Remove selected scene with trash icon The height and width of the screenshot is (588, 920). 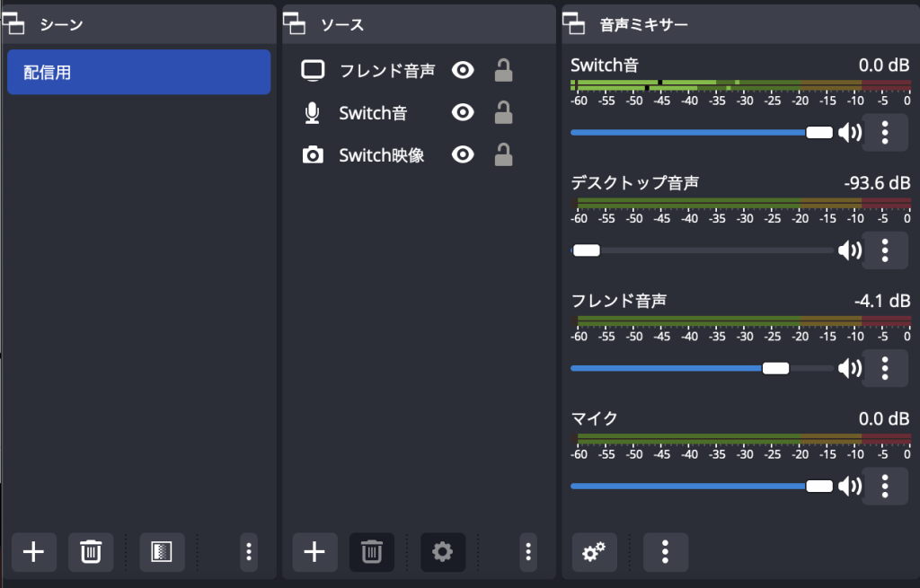[x=91, y=552]
